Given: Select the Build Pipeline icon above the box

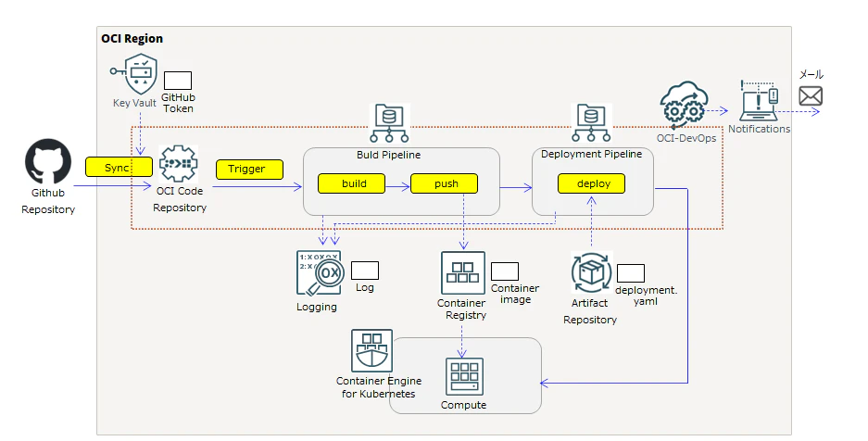Looking at the screenshot, I should (389, 124).
